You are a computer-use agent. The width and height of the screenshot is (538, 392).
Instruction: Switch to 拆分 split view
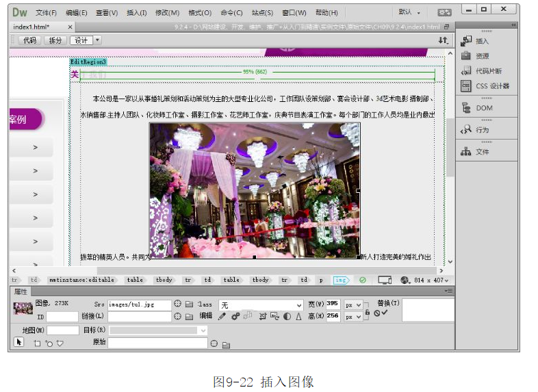tap(54, 40)
